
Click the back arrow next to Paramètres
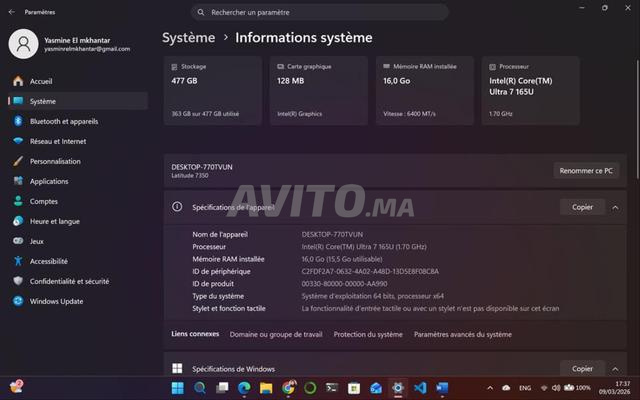[12, 12]
